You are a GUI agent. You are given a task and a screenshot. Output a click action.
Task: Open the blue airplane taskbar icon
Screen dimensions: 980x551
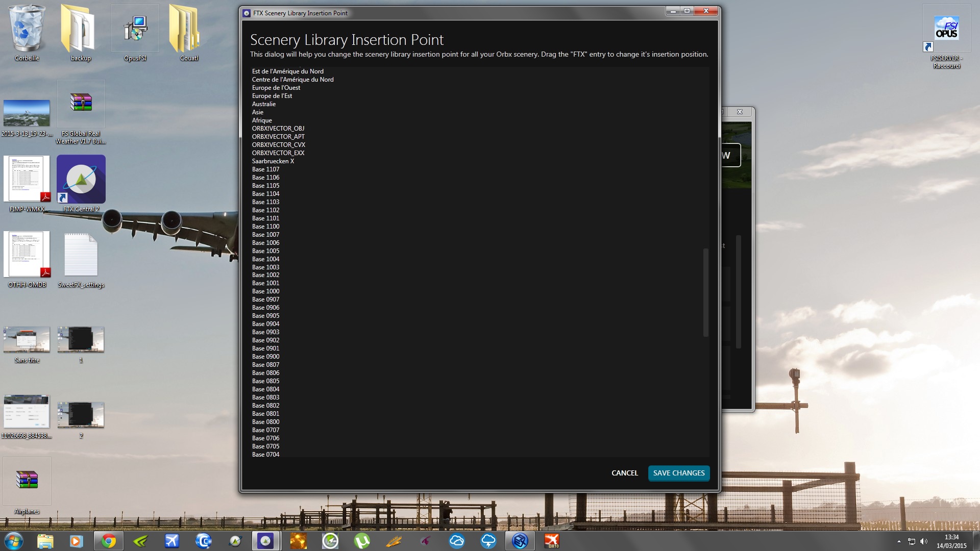[x=171, y=541]
